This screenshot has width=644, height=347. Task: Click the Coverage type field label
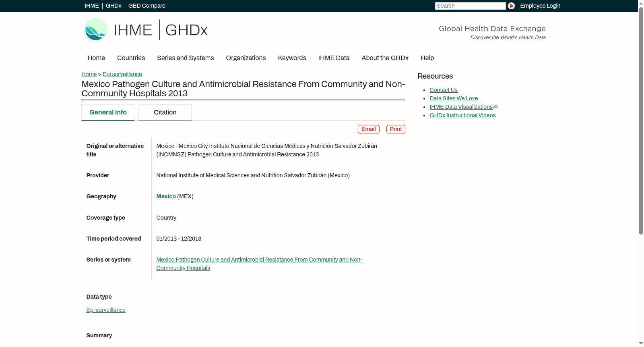[x=105, y=218]
